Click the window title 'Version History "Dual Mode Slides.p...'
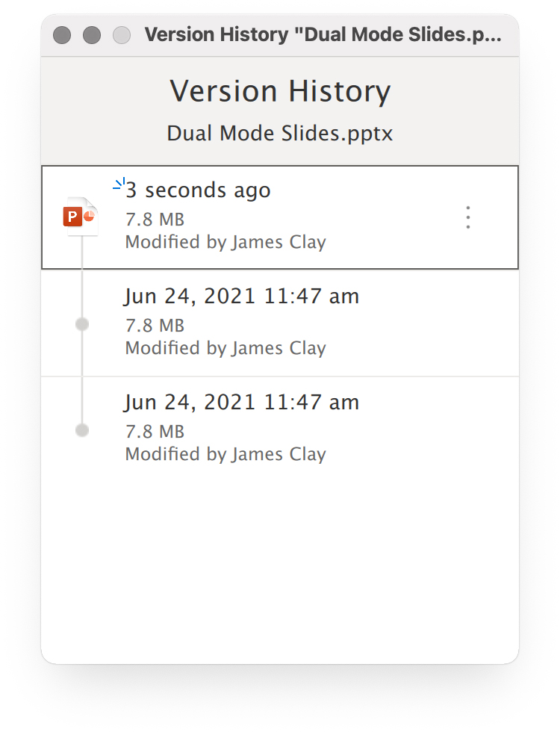This screenshot has height=732, width=560. (323, 35)
